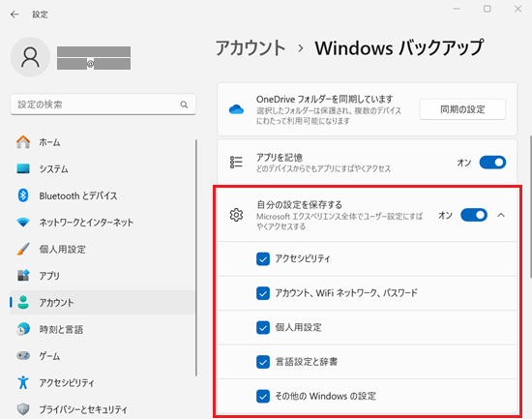Click the sidebar navigation scrollbar

click(196, 257)
